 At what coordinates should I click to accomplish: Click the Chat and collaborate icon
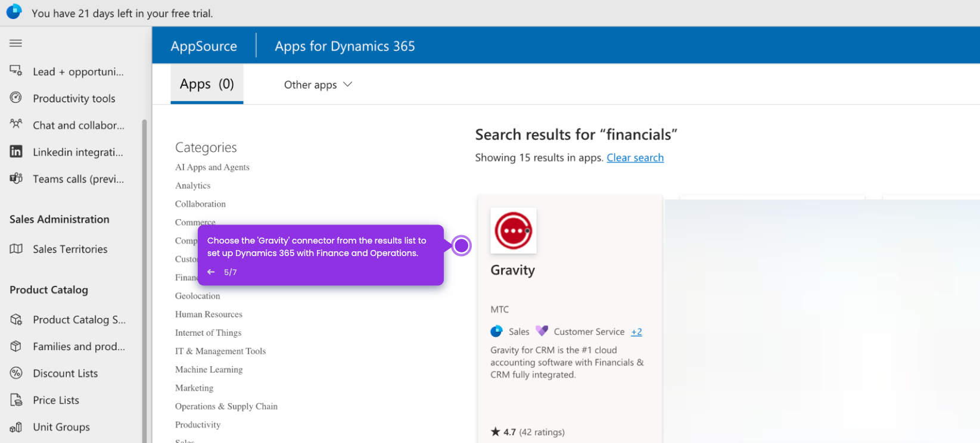point(16,124)
